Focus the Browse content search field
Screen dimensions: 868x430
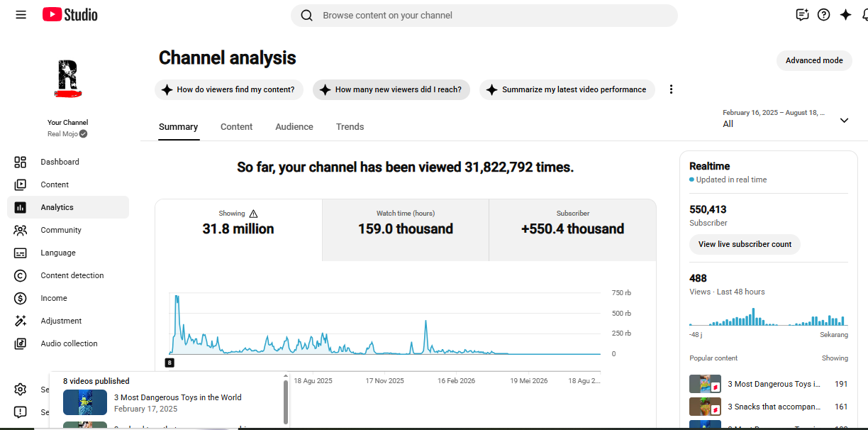point(484,16)
